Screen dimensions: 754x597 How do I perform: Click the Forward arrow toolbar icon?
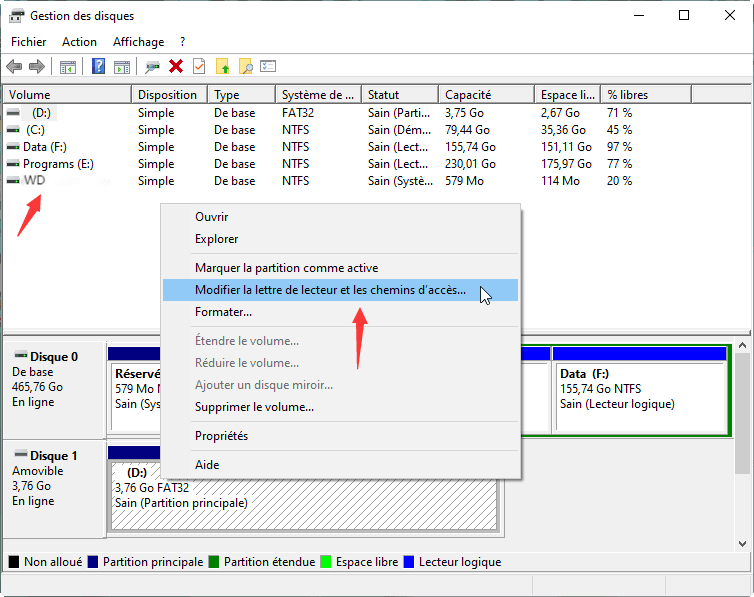[37, 66]
